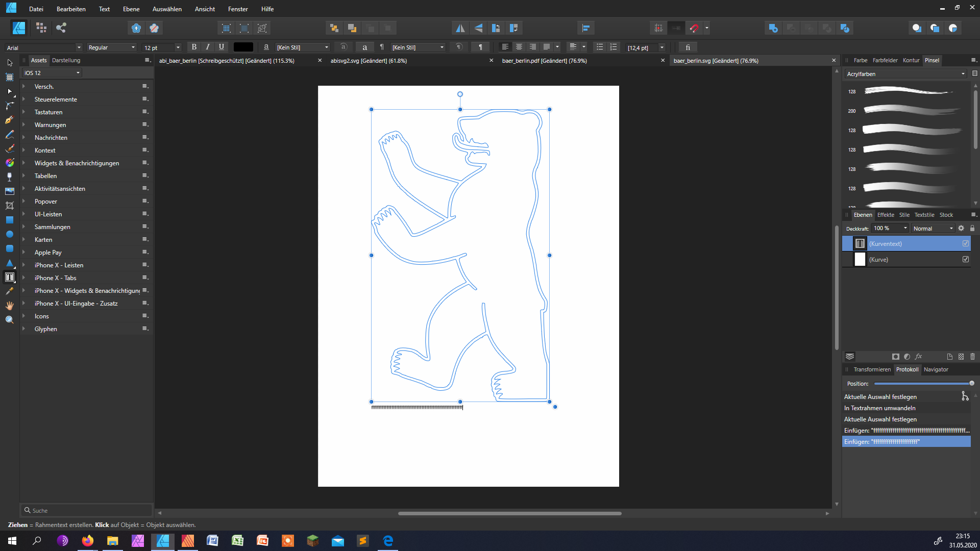The image size is (980, 551).
Task: Toggle visibility of the Kurventext layer
Action: point(966,243)
